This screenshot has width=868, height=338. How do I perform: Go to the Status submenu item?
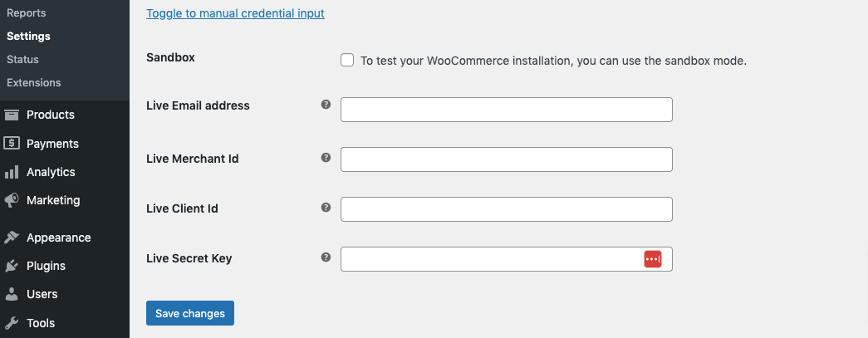coord(22,59)
